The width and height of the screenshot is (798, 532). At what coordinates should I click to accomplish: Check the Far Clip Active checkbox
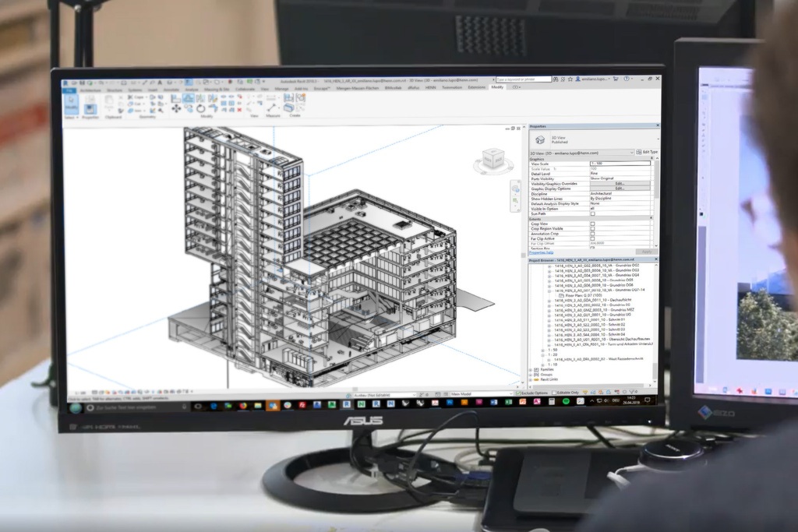click(x=592, y=238)
